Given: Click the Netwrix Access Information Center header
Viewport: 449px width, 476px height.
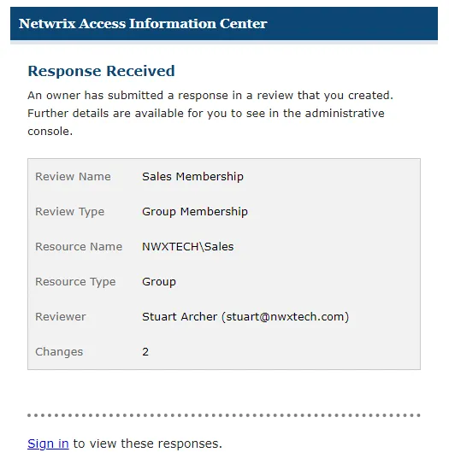Looking at the screenshot, I should (x=143, y=24).
